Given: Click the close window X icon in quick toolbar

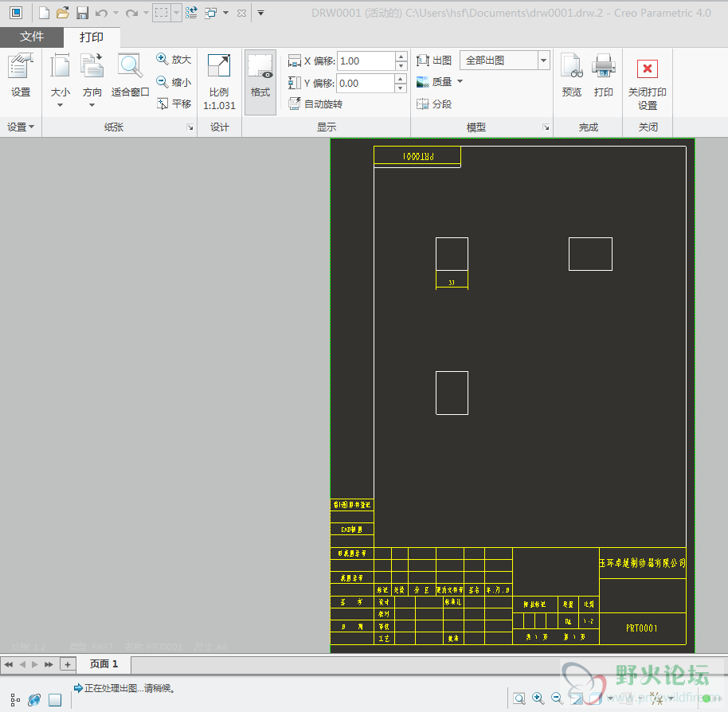Looking at the screenshot, I should pyautogui.click(x=241, y=13).
